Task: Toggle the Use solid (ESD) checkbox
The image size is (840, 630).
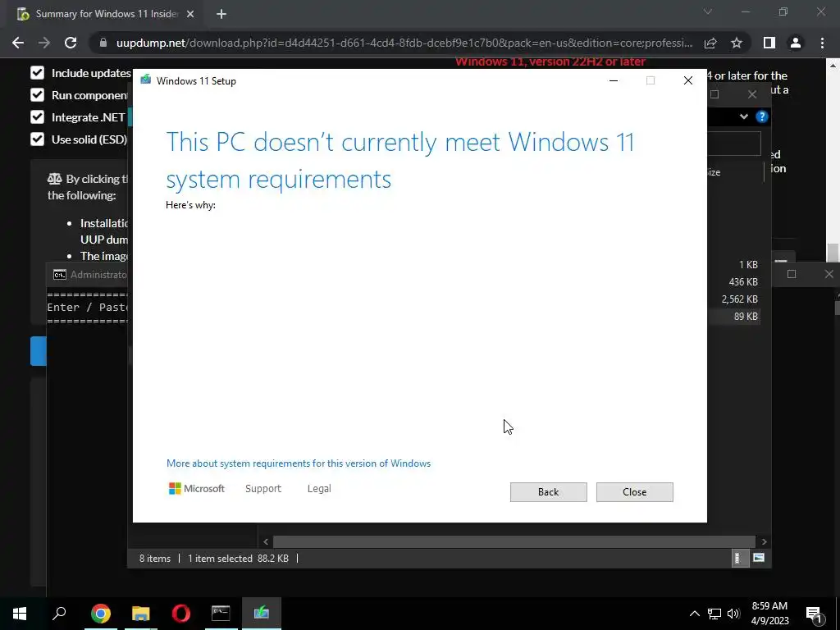Action: click(x=37, y=139)
